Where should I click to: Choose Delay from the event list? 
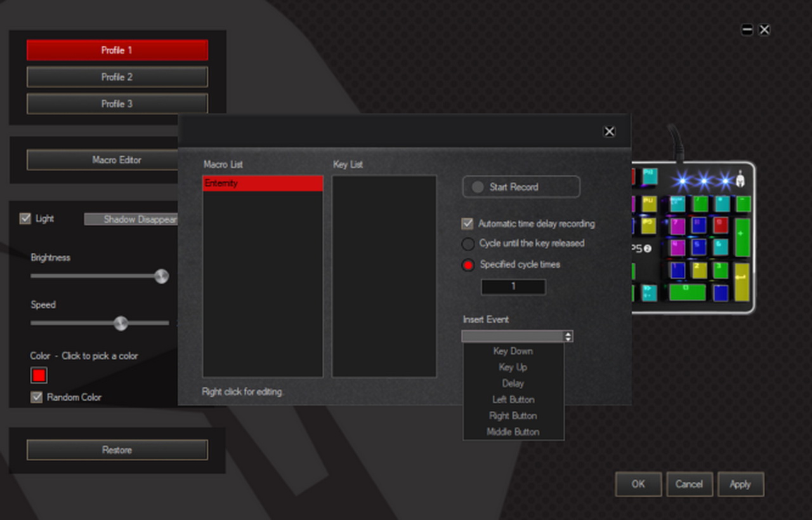[513, 383]
